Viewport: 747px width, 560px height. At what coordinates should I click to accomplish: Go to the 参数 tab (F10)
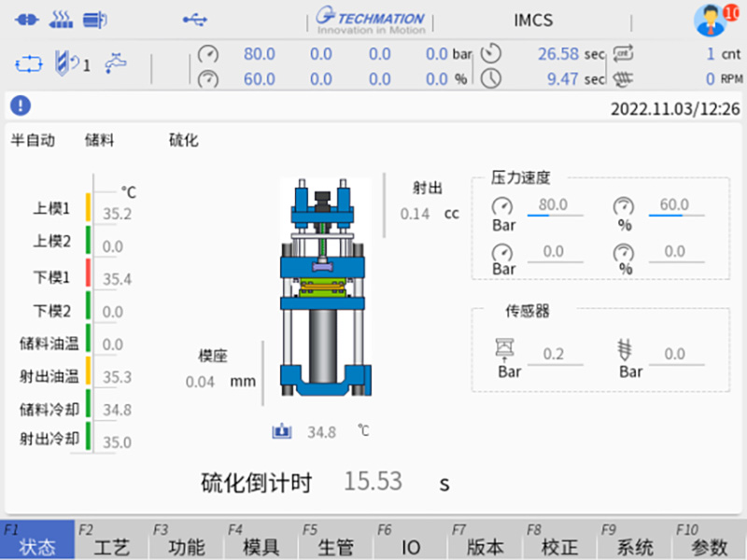tap(710, 541)
